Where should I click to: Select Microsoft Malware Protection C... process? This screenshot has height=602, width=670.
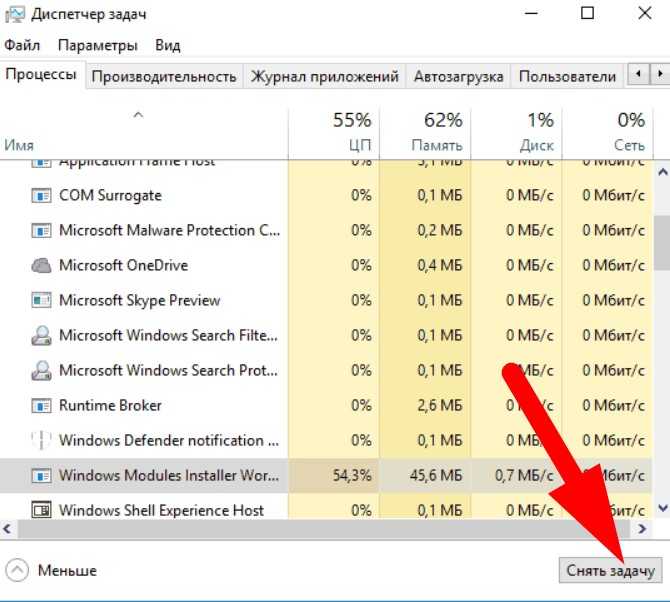[x=169, y=231]
